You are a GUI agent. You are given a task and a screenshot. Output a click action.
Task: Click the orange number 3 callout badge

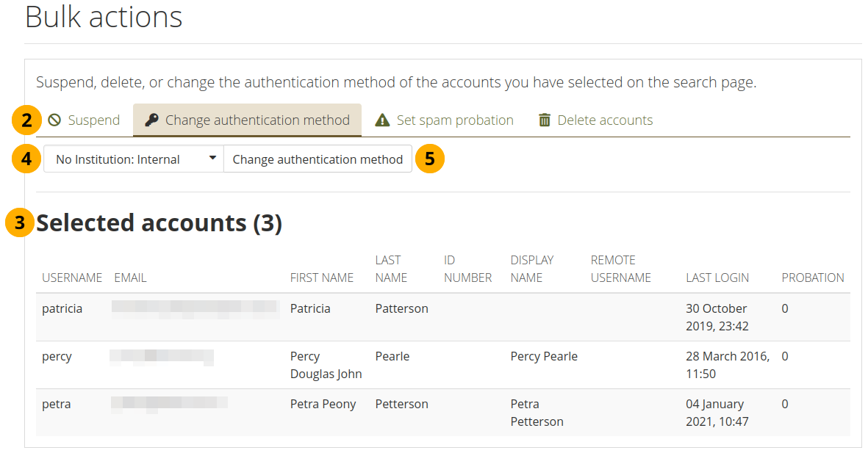20,223
